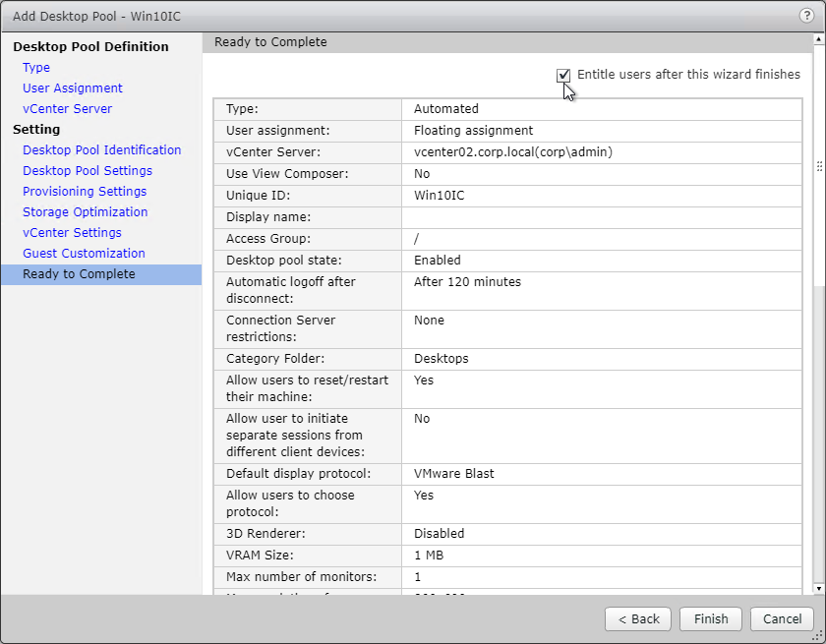
Task: Go to vCenter Settings step
Action: tap(72, 232)
